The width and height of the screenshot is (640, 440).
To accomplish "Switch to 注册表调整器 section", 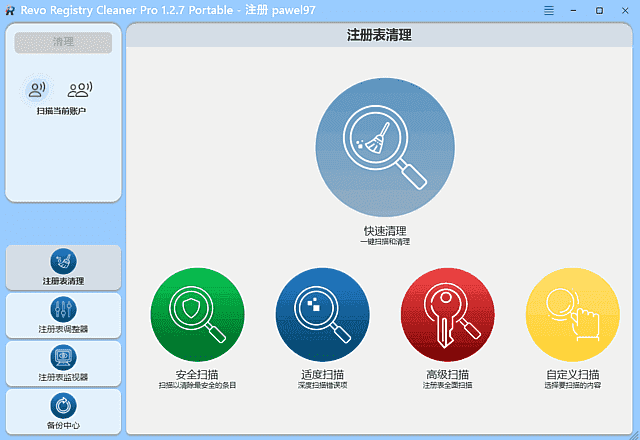I will [x=63, y=316].
